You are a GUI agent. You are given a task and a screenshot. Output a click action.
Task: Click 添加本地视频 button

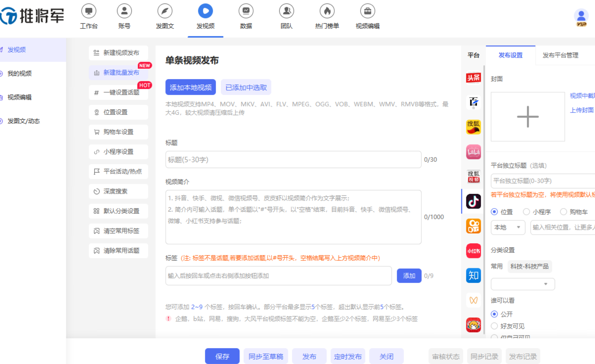(191, 87)
